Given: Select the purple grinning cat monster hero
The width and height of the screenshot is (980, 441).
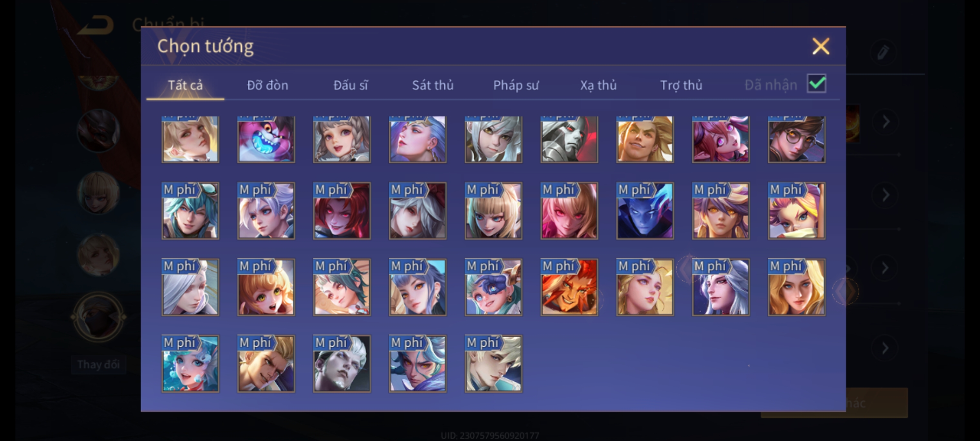Looking at the screenshot, I should tap(266, 139).
